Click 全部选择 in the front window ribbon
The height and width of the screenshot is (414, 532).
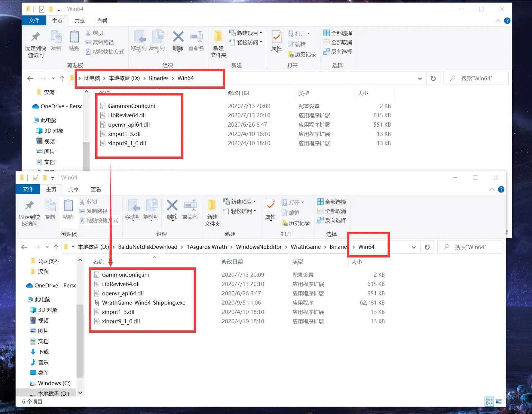coord(332,202)
